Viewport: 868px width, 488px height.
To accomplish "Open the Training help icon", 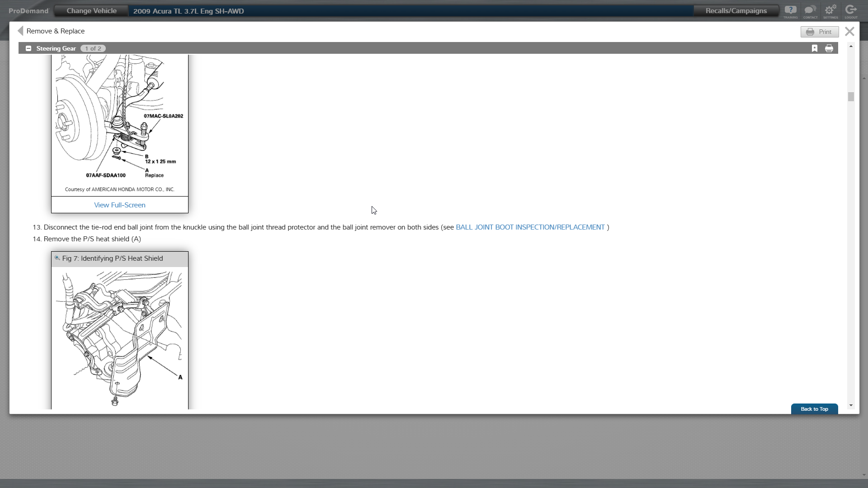I will [790, 11].
